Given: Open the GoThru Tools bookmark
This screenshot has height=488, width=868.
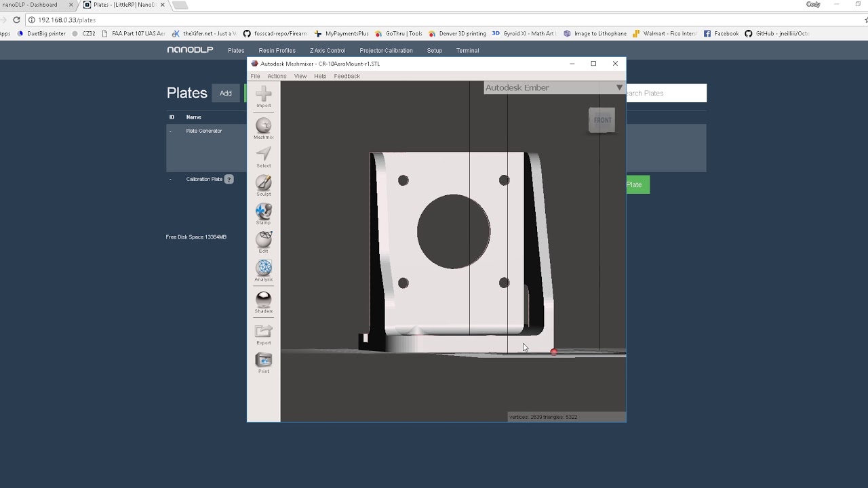Looking at the screenshot, I should (x=398, y=33).
